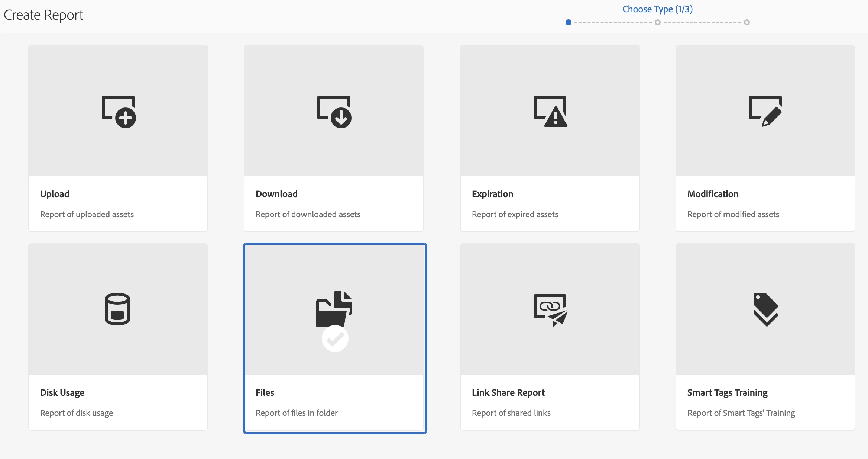Viewport: 868px width, 459px height.
Task: Click the 'Report of modified assets' text
Action: click(x=733, y=214)
